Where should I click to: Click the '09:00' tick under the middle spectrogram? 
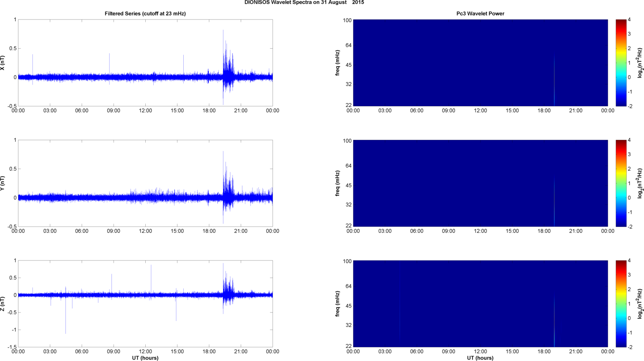tap(448, 231)
